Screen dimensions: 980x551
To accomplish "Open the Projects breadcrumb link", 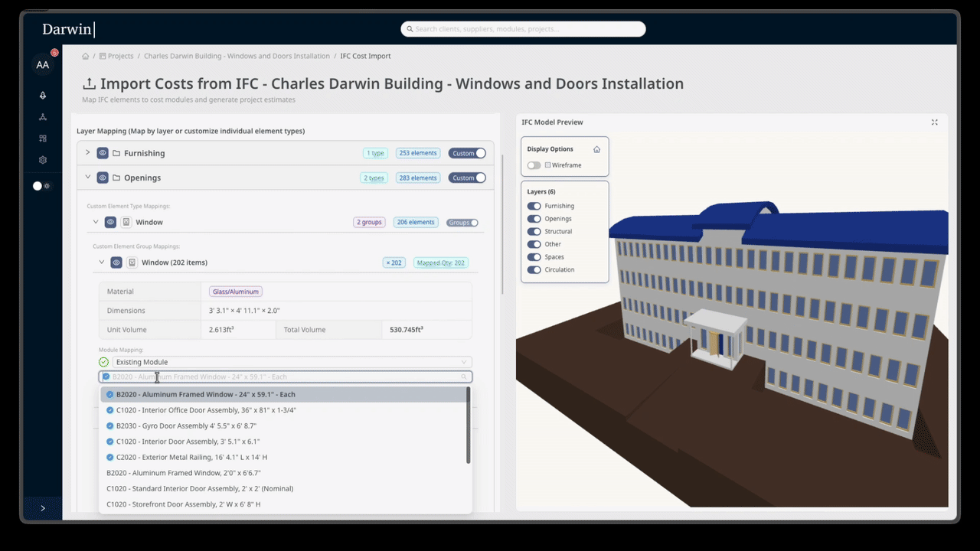I will pos(120,56).
